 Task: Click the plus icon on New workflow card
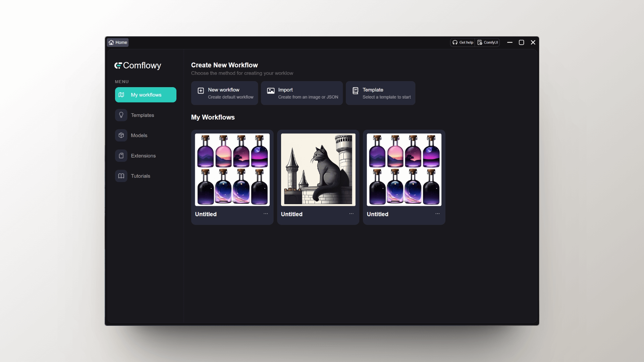tap(201, 90)
